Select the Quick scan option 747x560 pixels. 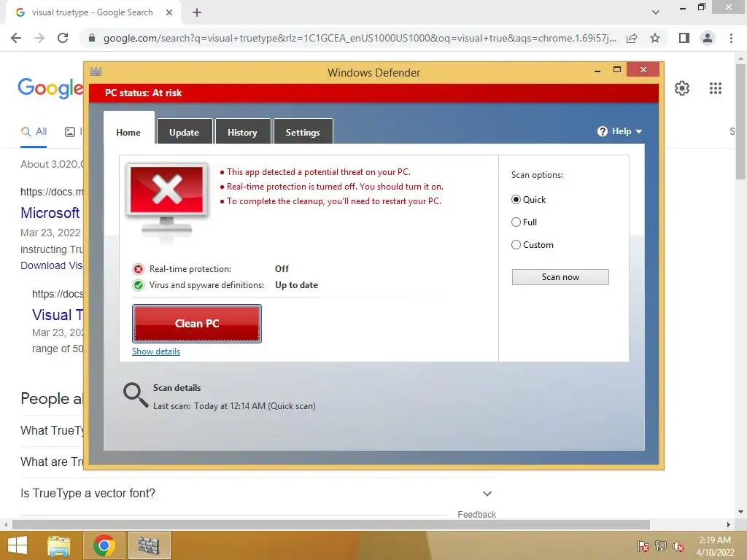pyautogui.click(x=516, y=200)
